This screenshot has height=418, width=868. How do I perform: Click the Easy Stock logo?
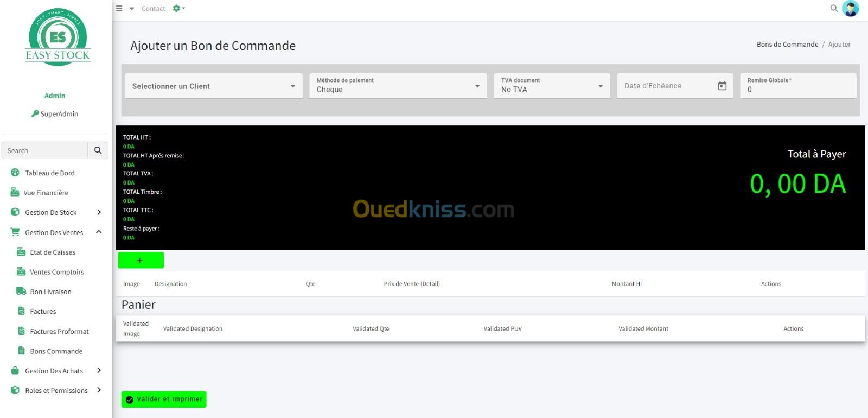pos(58,37)
